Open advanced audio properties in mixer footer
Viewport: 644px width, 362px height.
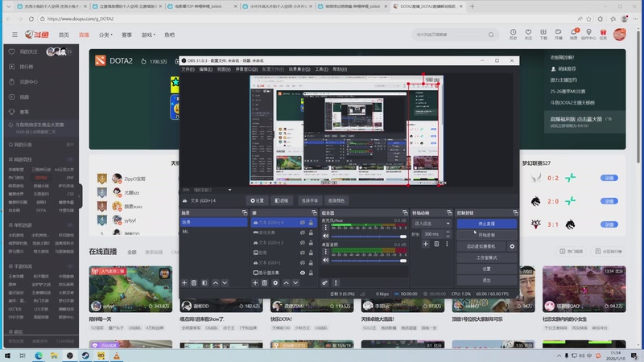point(325,283)
